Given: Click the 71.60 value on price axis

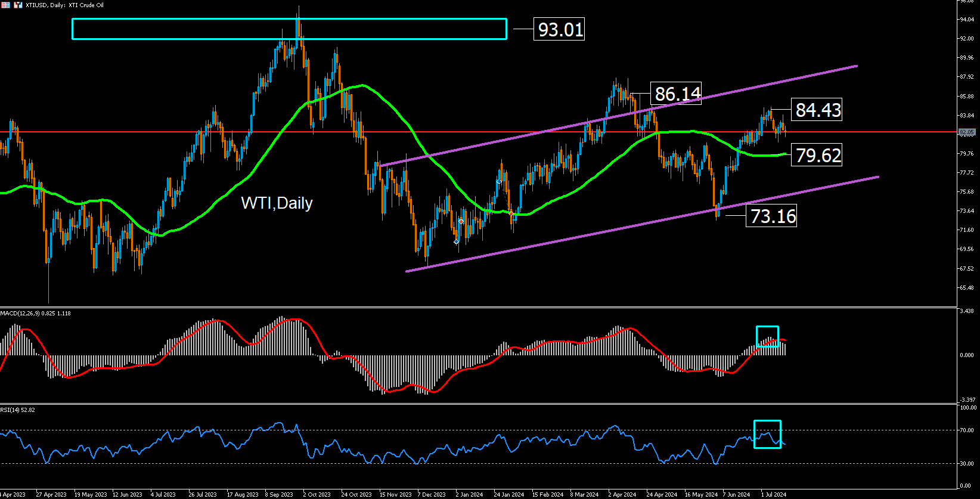Looking at the screenshot, I should tap(966, 230).
